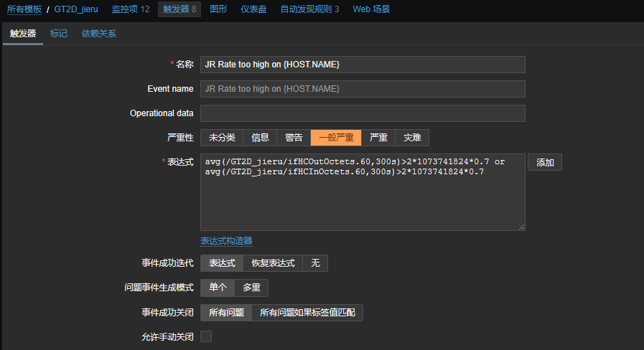Select 所有问题如果标签值匹配 close option
This screenshot has width=644, height=350.
pos(308,313)
